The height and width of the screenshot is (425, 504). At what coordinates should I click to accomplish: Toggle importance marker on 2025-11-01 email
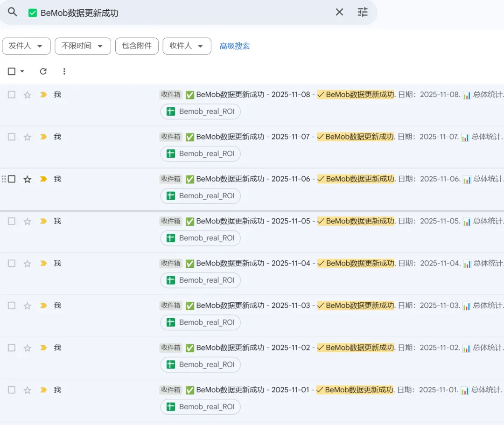coord(43,390)
